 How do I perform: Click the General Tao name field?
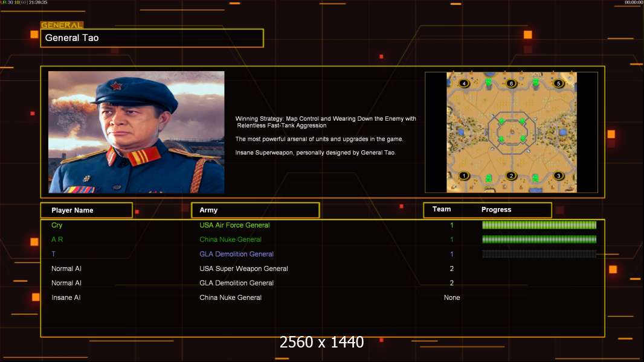[152, 38]
